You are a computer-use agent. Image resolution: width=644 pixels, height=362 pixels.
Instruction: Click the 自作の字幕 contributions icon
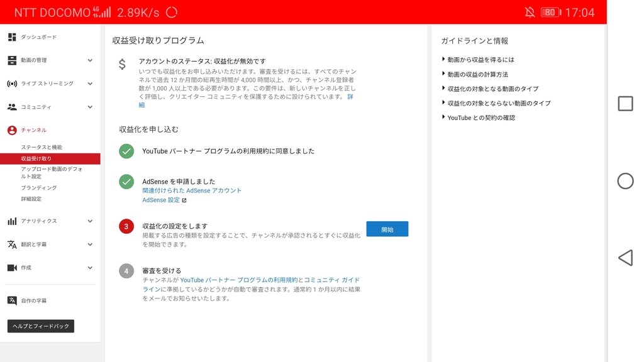(12, 300)
